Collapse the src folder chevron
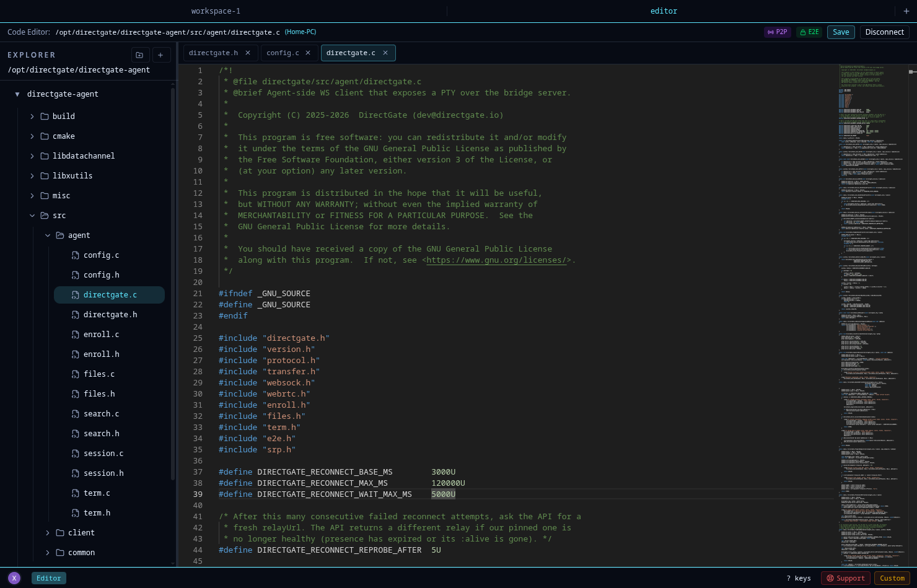This screenshot has height=588, width=917. (32, 216)
